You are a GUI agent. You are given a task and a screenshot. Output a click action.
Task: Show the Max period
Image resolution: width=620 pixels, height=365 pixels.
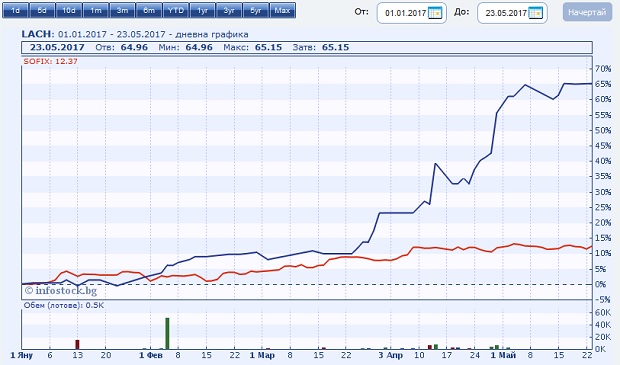coord(282,11)
